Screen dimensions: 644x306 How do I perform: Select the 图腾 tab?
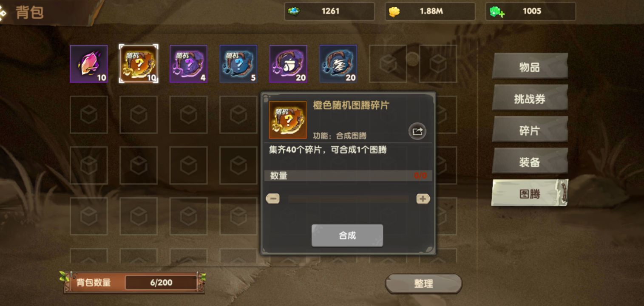pyautogui.click(x=530, y=193)
